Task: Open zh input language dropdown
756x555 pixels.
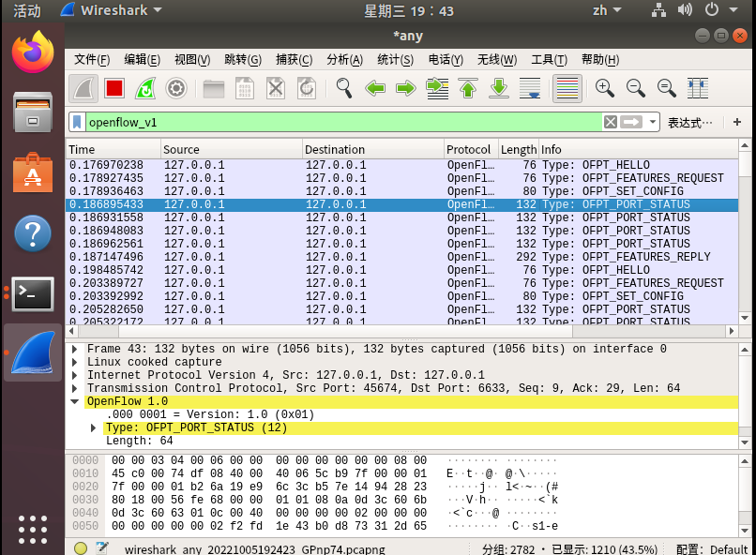Action: (607, 10)
